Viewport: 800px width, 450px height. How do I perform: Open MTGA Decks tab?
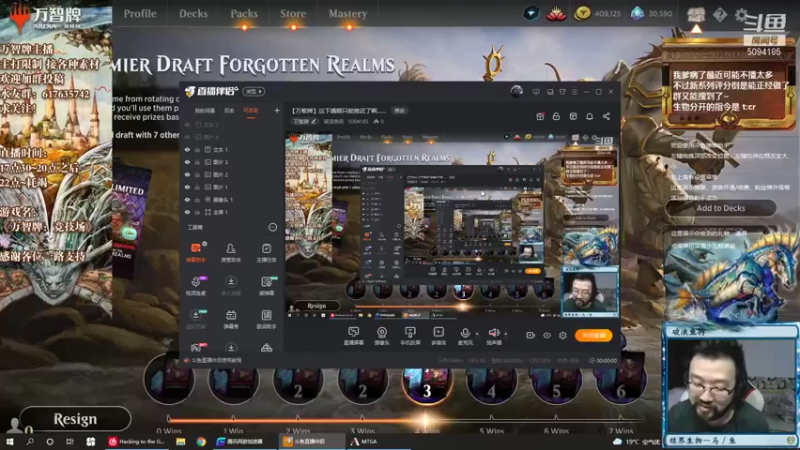click(193, 14)
